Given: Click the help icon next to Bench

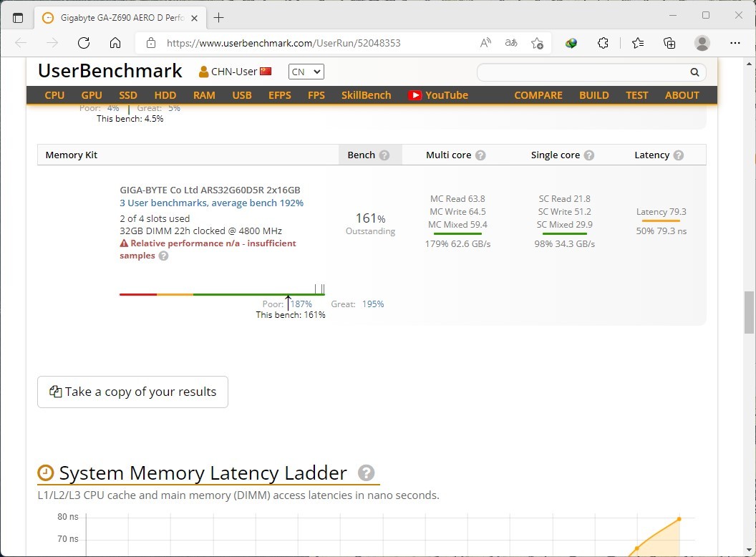Looking at the screenshot, I should [384, 155].
